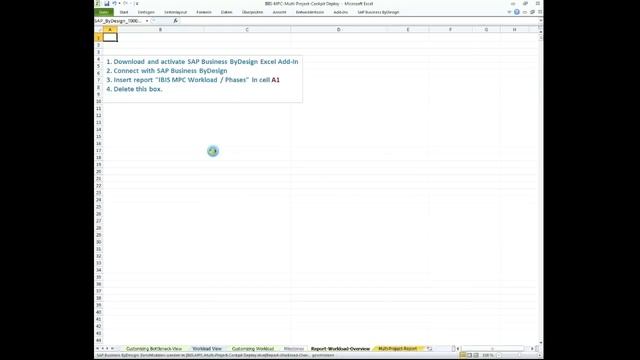This screenshot has height=360, width=640.
Task: Select column B header
Action: point(160,29)
